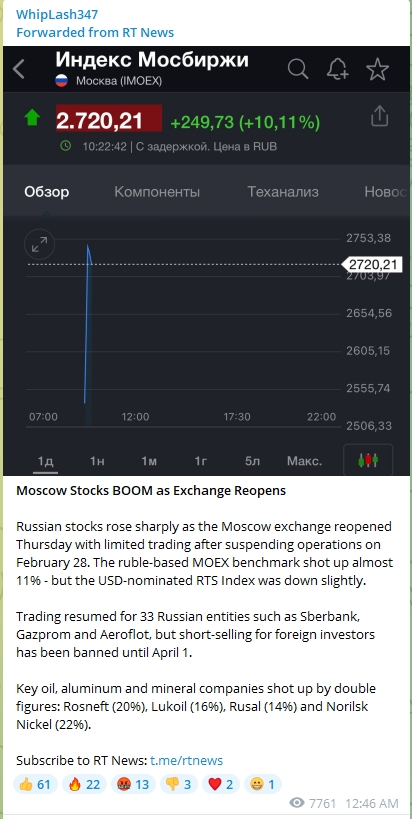This screenshot has width=412, height=819.
Task: Add price alert via bell icon
Action: 337,69
